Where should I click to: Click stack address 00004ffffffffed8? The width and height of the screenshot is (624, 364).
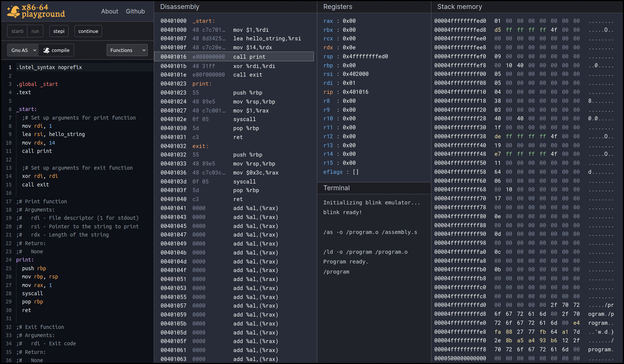[460, 30]
